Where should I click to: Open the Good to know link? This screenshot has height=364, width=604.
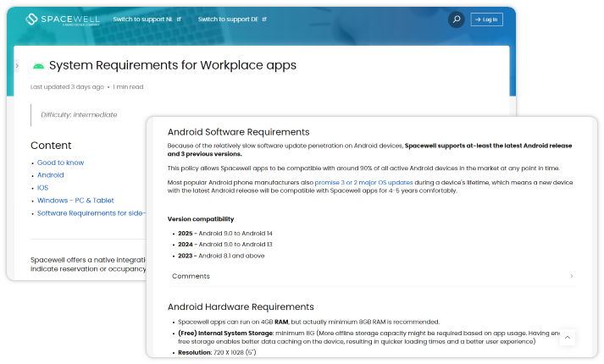click(60, 163)
